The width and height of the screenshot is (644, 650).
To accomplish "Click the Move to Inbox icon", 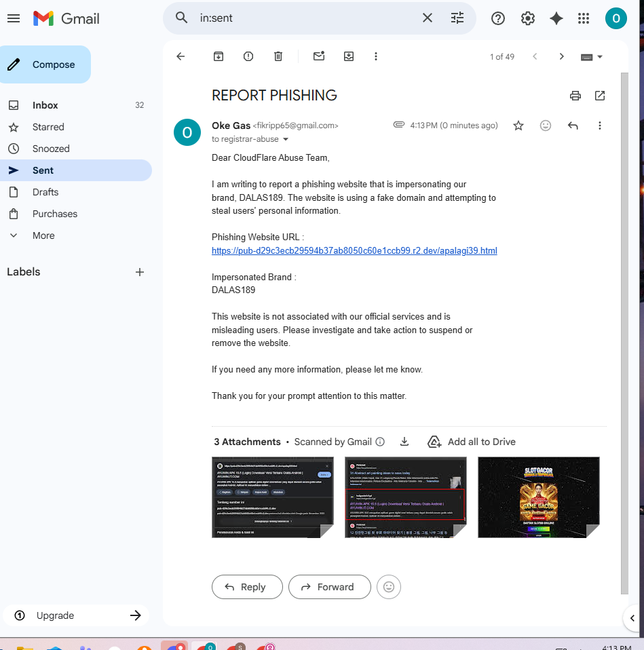I will point(349,56).
